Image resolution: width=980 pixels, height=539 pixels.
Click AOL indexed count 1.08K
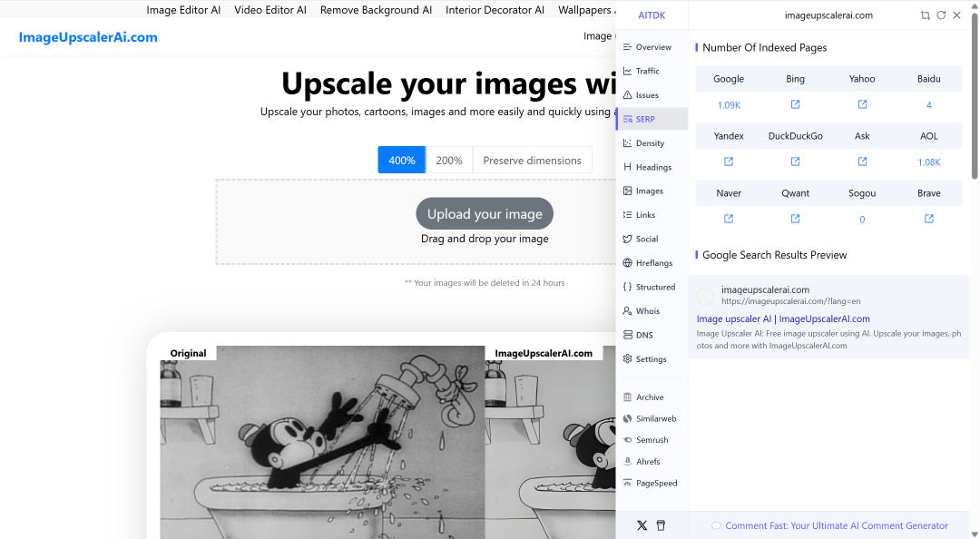coord(929,162)
